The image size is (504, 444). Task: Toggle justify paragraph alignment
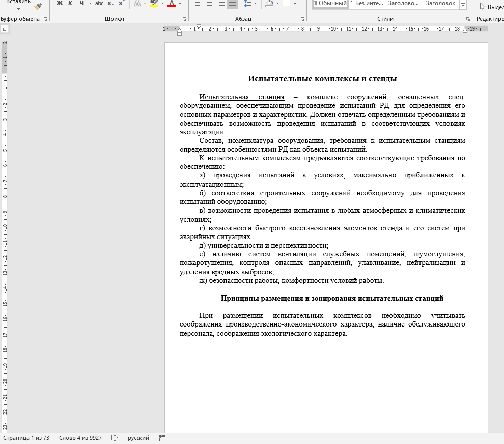click(x=232, y=4)
